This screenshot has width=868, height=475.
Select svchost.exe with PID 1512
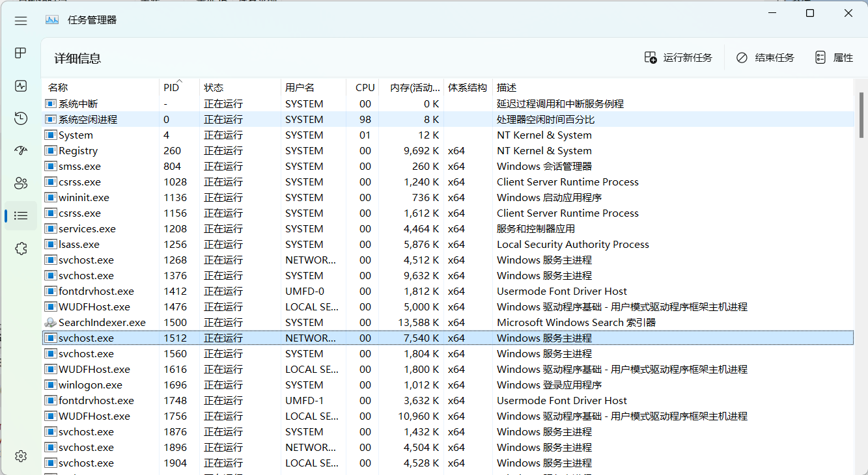448,338
